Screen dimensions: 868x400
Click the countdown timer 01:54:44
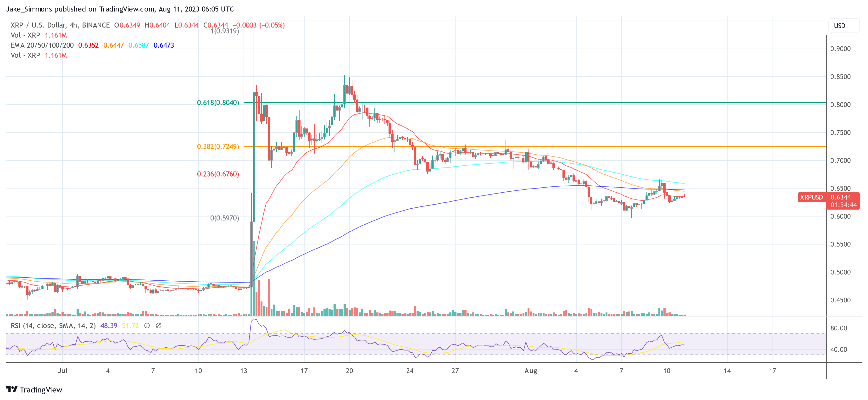tap(843, 205)
